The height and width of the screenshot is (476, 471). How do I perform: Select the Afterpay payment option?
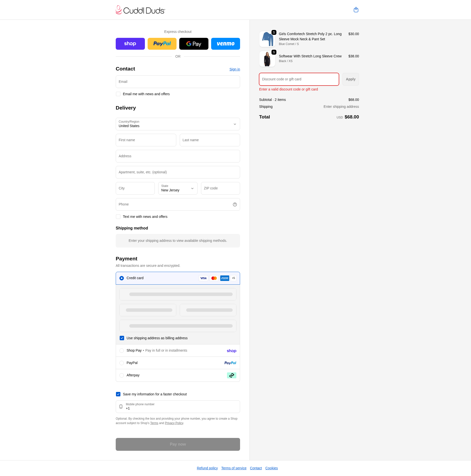(x=122, y=375)
